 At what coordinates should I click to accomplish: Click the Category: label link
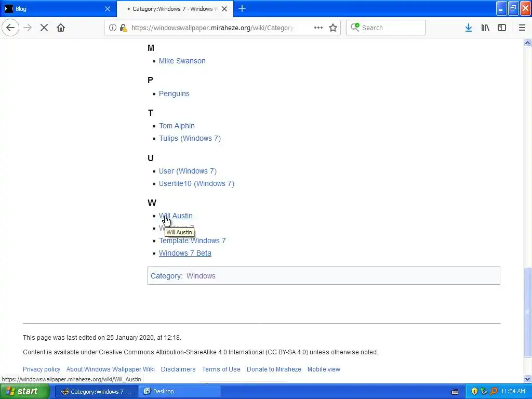[x=166, y=276]
